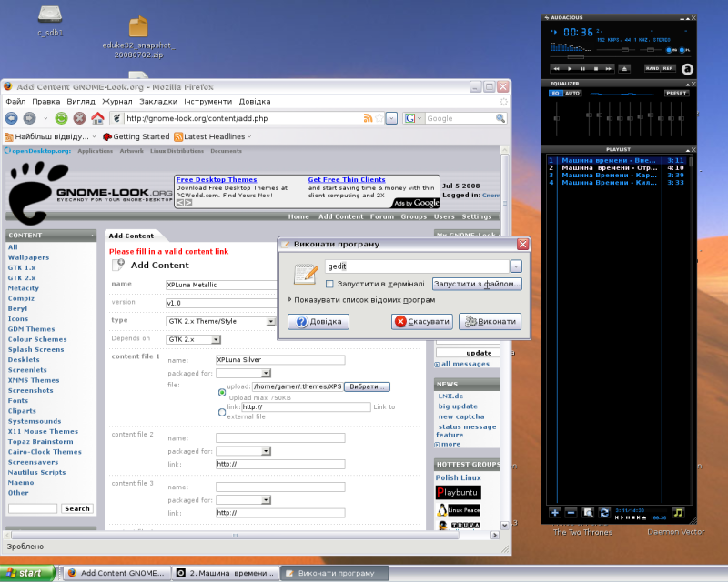Open Інструменти menu in Firefox
Screen dimensions: 728x582
pyautogui.click(x=207, y=102)
